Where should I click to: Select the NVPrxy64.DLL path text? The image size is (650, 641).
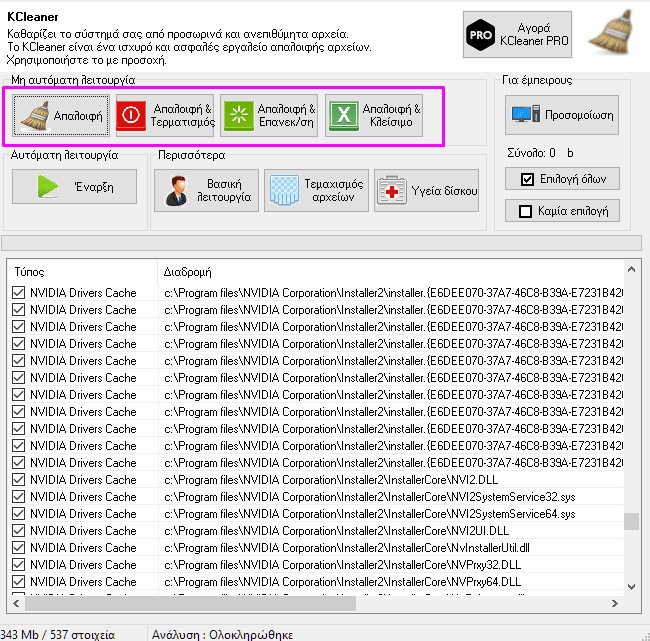click(342, 582)
